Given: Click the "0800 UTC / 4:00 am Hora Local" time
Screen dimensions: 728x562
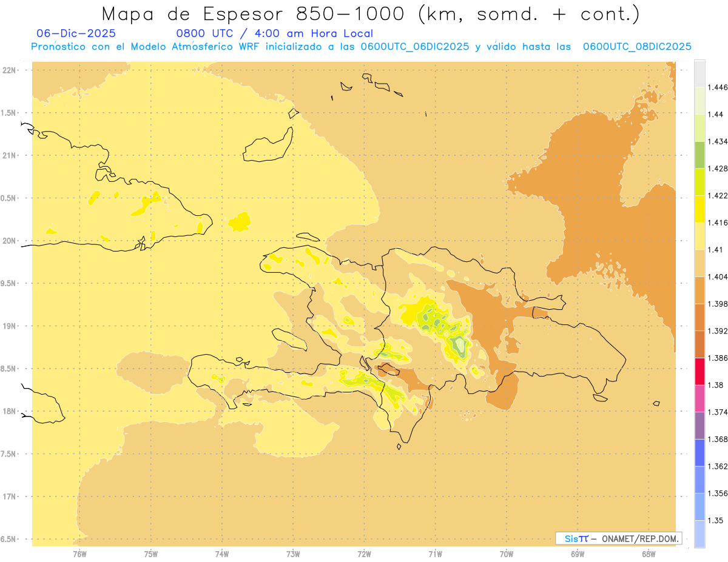Looking at the screenshot, I should coord(274,33).
